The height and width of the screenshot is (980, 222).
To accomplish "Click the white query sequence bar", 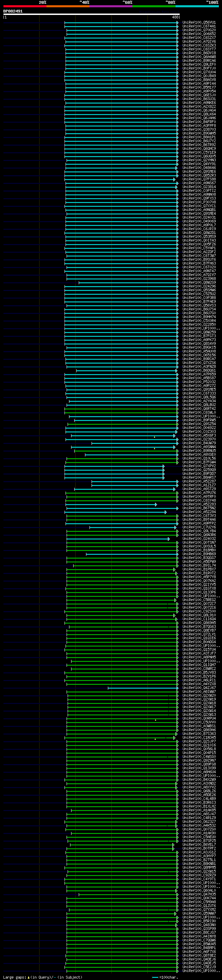I will (x=92, y=14).
